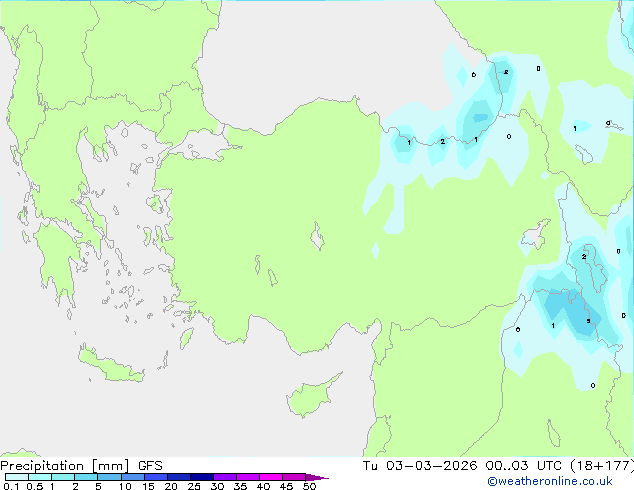This screenshot has height=490, width=634.
Task: Pick the 25–30 mm legend color swatch
Action: (x=202, y=477)
